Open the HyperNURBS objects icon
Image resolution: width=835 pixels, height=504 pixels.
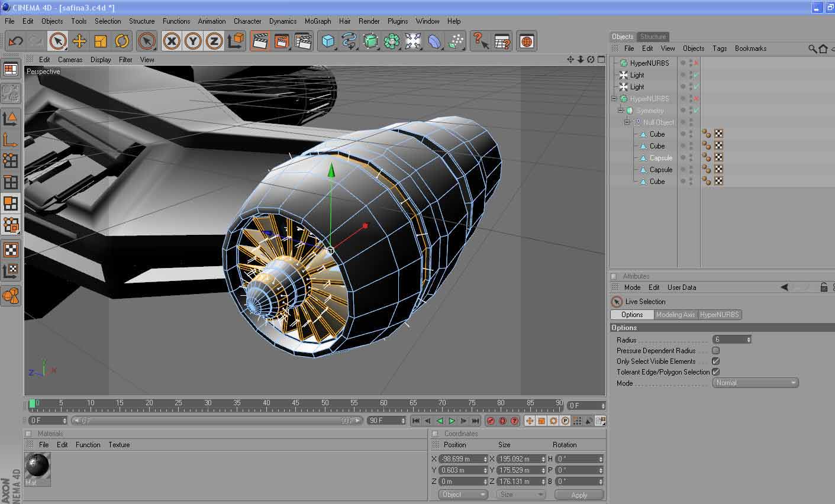point(370,41)
